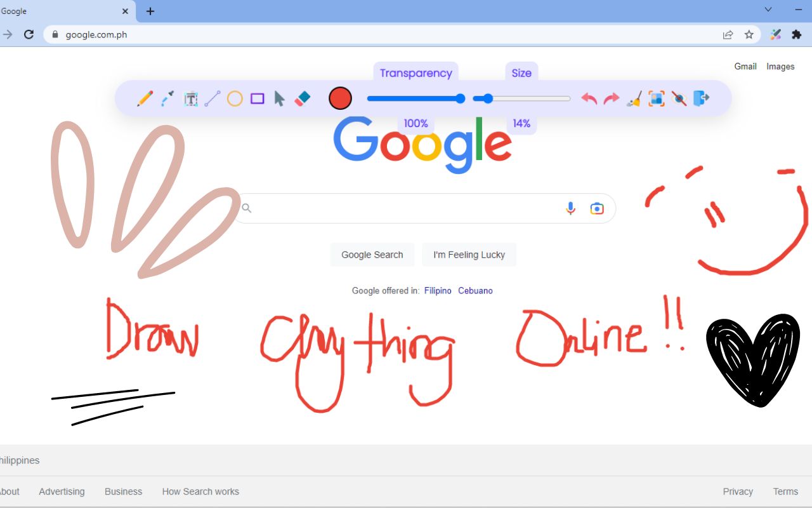Select the rectangle shape tool
The width and height of the screenshot is (812, 508).
pyautogui.click(x=257, y=98)
